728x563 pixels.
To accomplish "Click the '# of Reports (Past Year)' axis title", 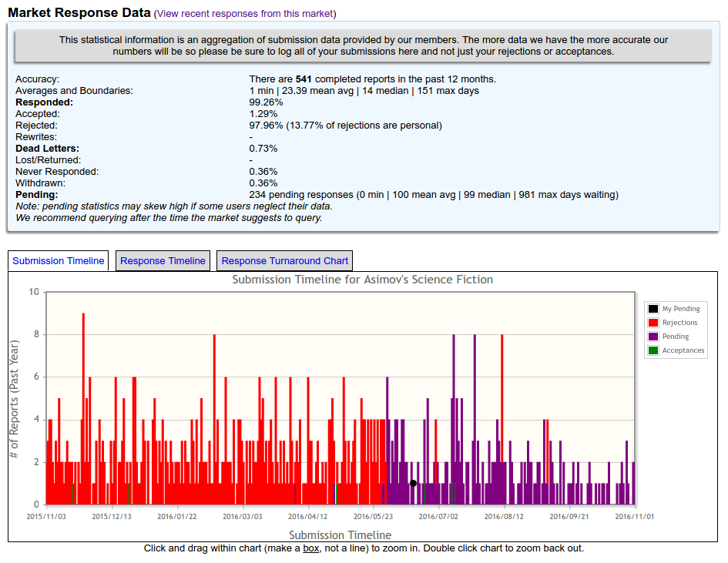I will click(x=15, y=399).
